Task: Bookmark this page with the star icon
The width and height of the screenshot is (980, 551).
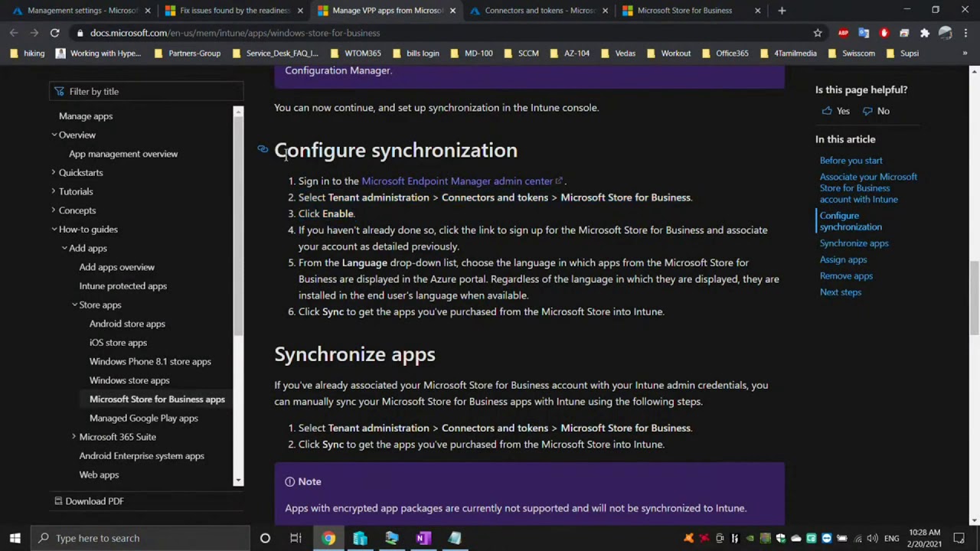Action: click(x=818, y=33)
